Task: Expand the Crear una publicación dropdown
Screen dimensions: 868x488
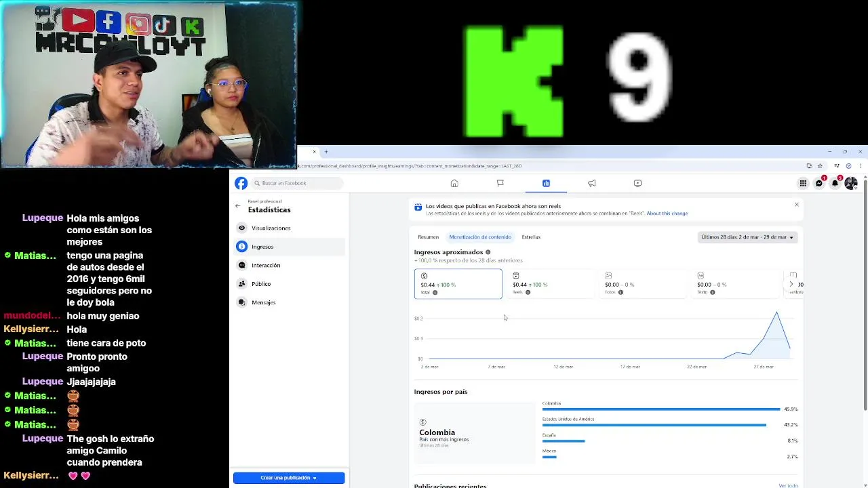Action: (x=289, y=478)
